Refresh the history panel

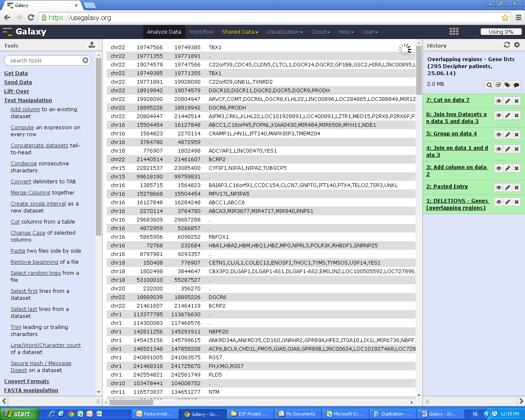507,45
